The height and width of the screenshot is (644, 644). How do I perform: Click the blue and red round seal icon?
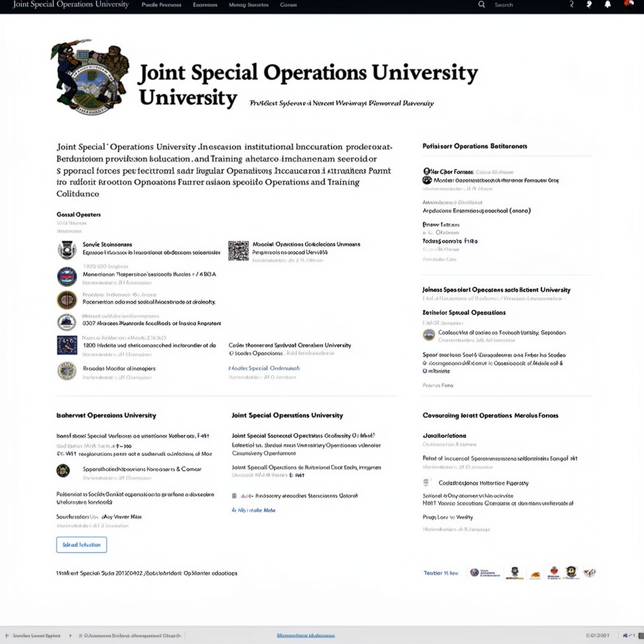[67, 277]
